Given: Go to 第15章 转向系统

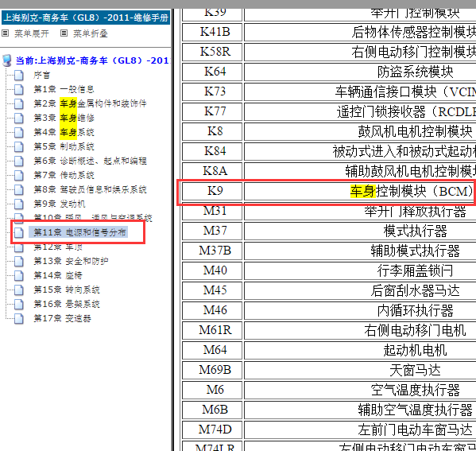Looking at the screenshot, I should pos(67,290).
